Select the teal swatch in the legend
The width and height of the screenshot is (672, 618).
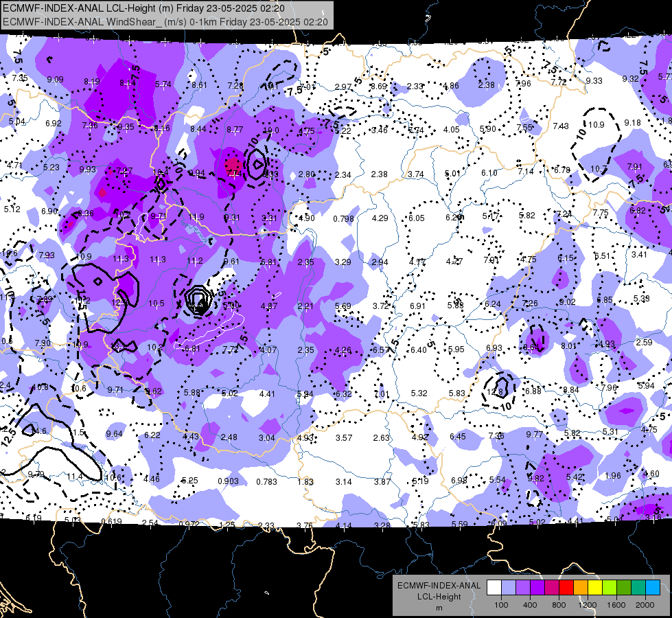pyautogui.click(x=638, y=588)
